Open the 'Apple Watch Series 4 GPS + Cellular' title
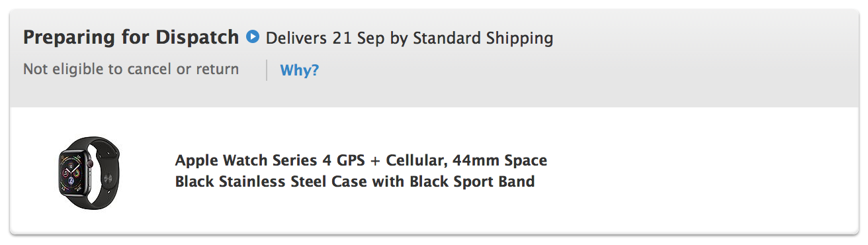This screenshot has width=868, height=245. (x=303, y=161)
